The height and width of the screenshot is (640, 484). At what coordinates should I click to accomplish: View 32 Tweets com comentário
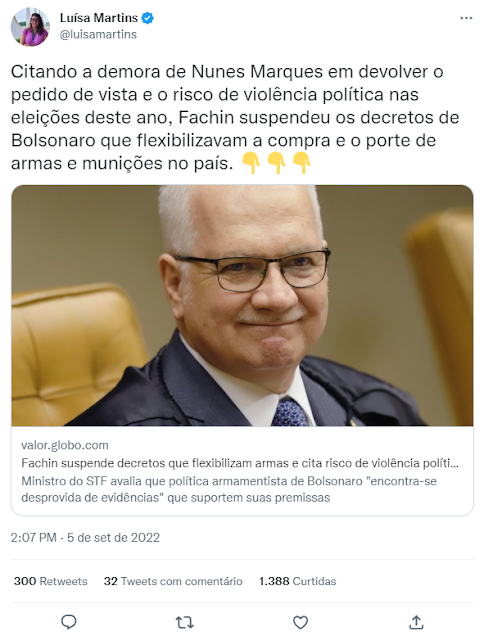coord(173,581)
